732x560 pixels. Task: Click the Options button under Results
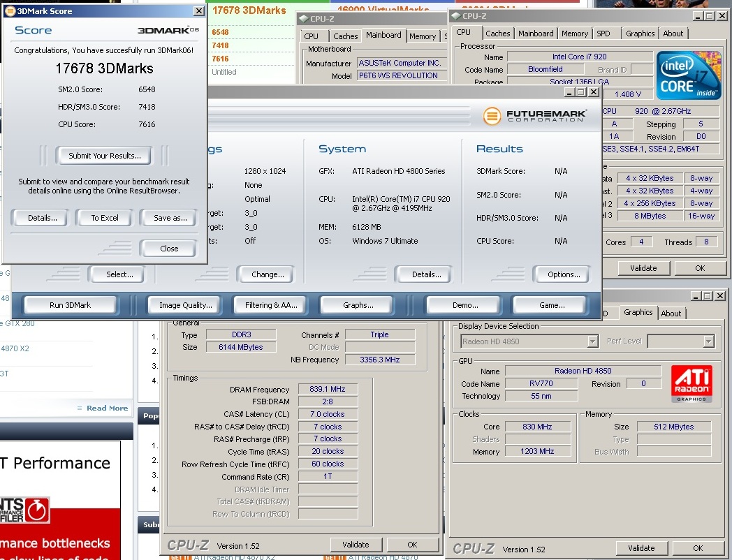564,274
